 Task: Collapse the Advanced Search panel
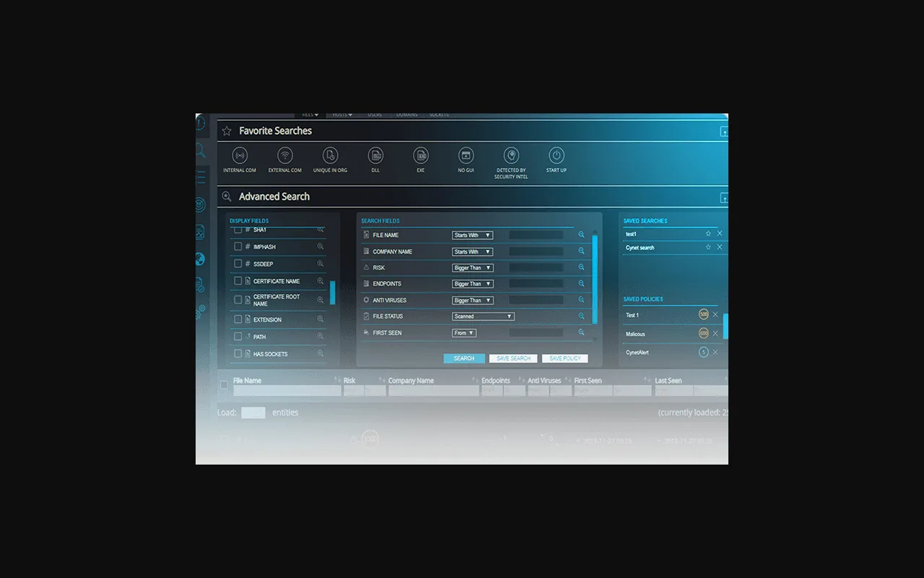[724, 197]
